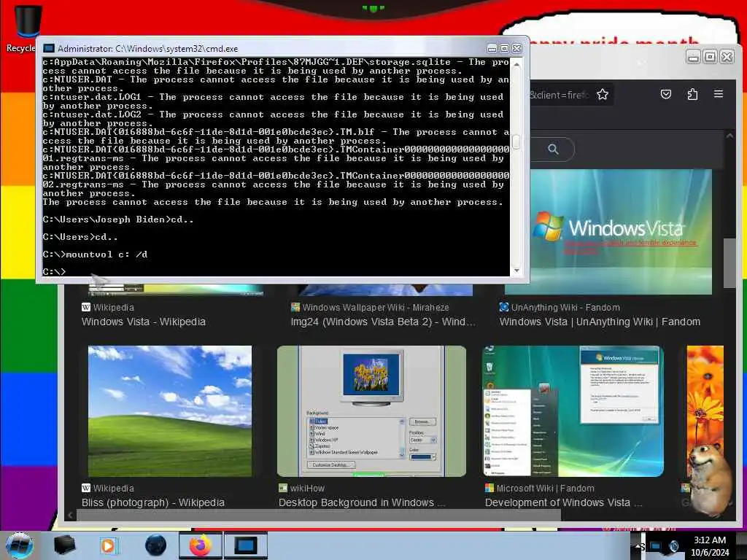Open Bliss (photograph) - Wikipedia result

pos(153,502)
